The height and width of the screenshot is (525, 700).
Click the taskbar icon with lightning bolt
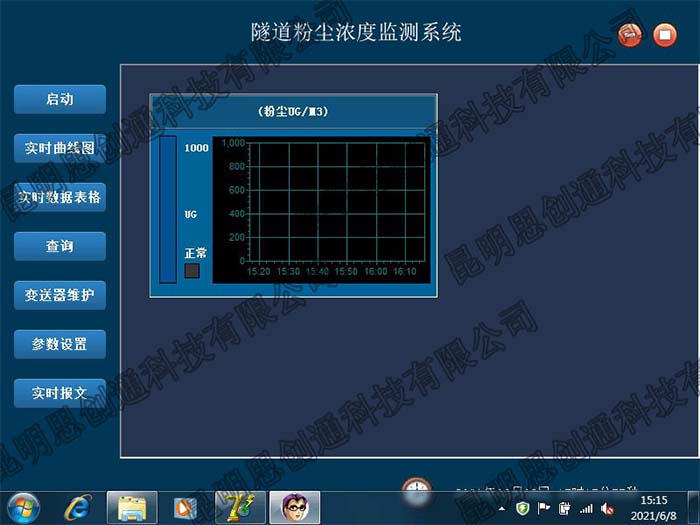pos(240,508)
